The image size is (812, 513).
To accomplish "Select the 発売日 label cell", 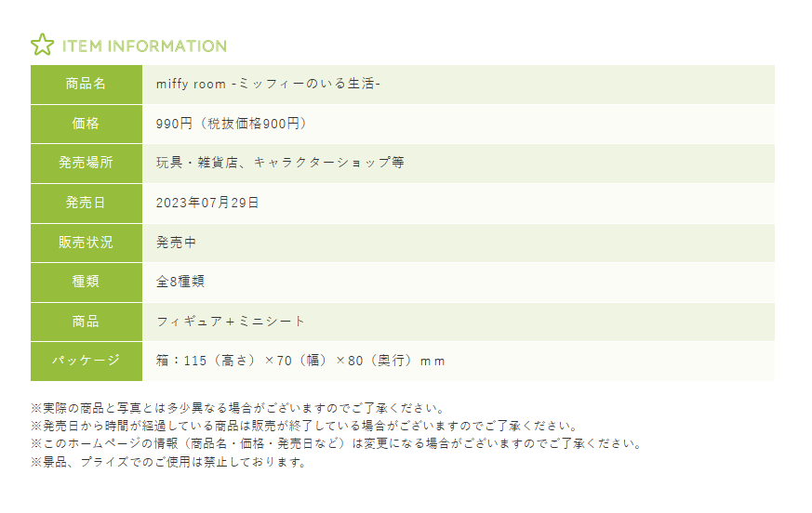I will click(87, 203).
